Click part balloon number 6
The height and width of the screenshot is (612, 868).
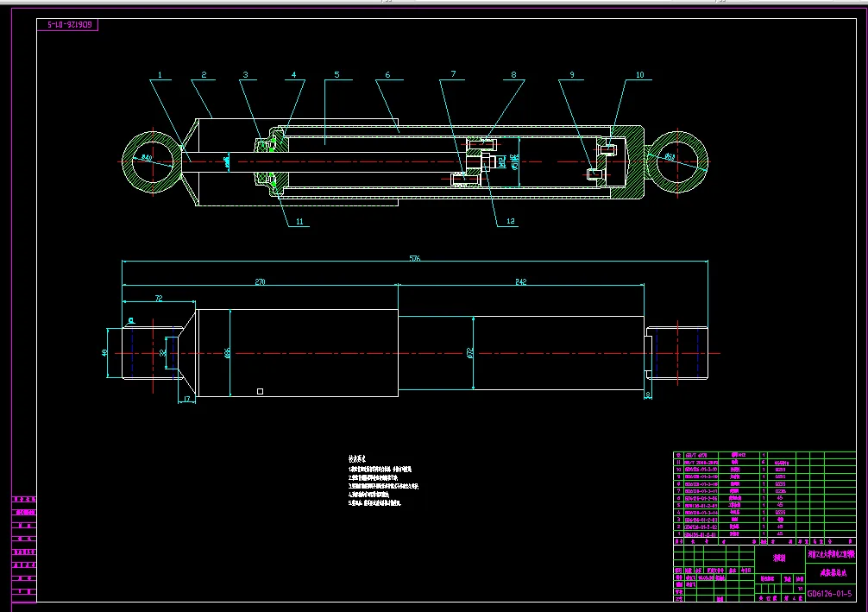click(x=387, y=75)
